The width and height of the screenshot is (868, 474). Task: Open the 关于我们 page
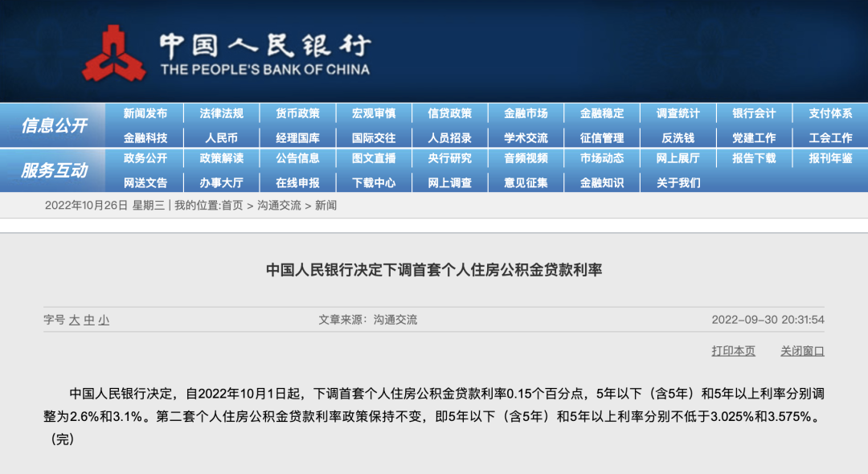(x=678, y=182)
